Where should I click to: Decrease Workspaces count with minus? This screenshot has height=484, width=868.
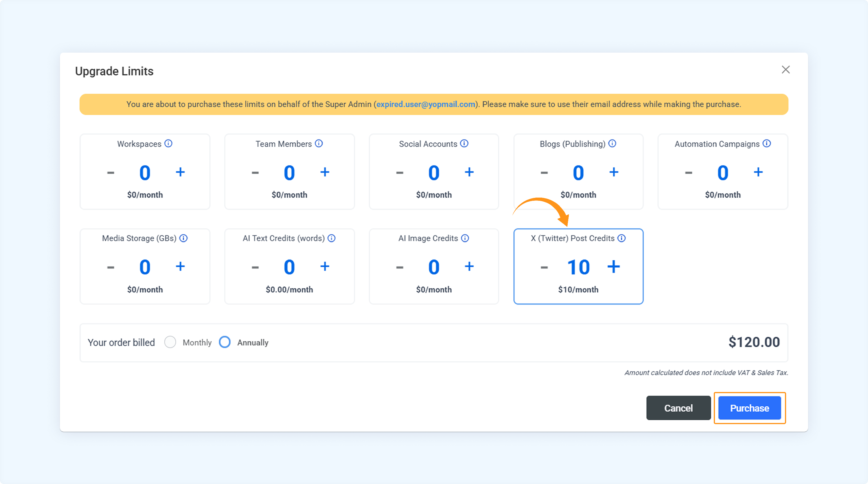(x=111, y=173)
